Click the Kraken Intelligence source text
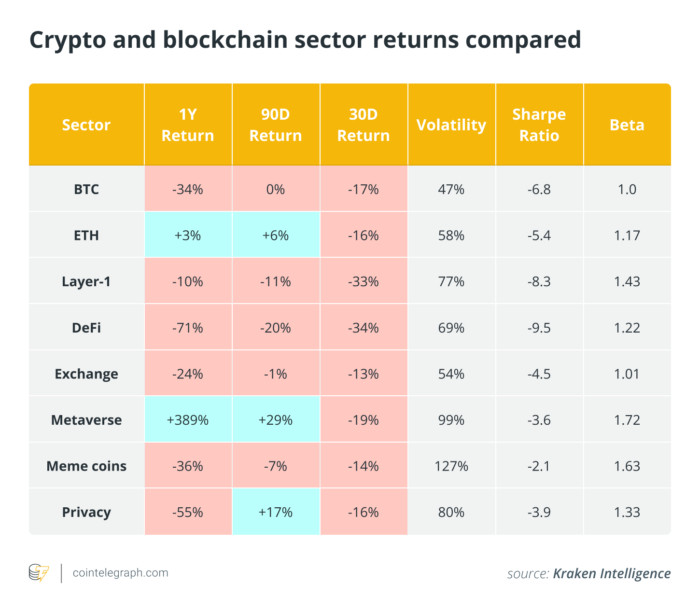The height and width of the screenshot is (612, 700). click(x=611, y=573)
